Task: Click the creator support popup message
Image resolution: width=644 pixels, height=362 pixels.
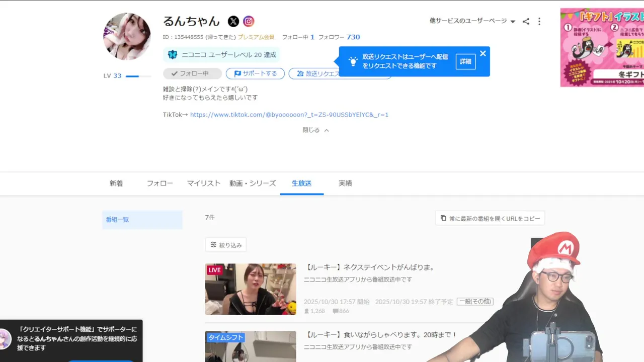Action: pyautogui.click(x=77, y=338)
